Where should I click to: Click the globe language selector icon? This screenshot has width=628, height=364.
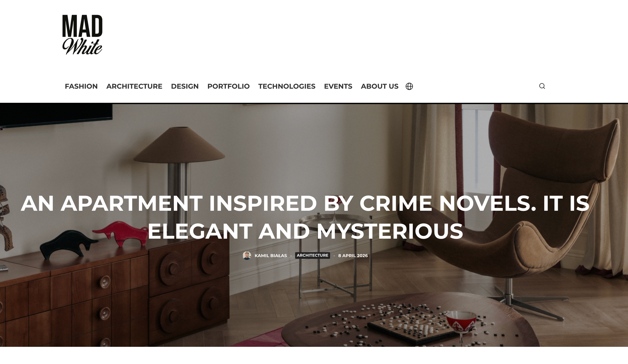coord(409,86)
